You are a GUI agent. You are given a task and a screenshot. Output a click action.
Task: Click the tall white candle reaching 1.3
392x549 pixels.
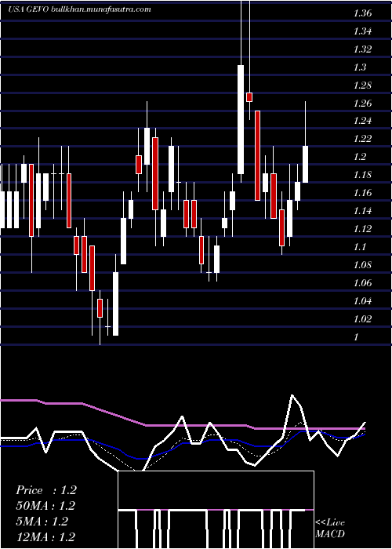[241, 119]
